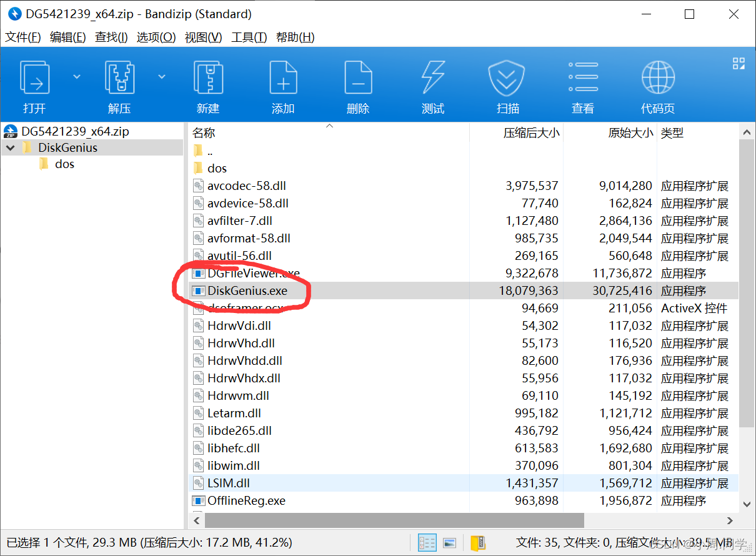
Task: Click the 扫描 (Scan) shield icon
Action: 507,77
